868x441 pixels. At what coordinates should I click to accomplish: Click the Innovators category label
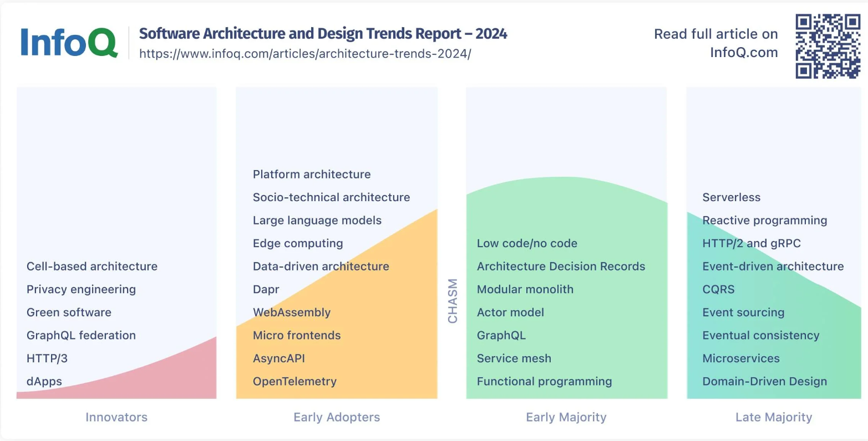pyautogui.click(x=116, y=417)
